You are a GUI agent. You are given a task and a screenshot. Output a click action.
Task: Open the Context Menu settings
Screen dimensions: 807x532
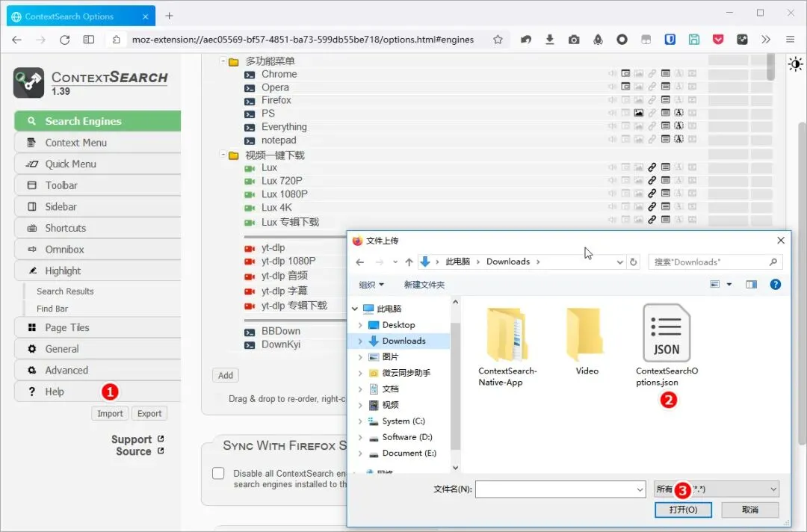(98, 143)
